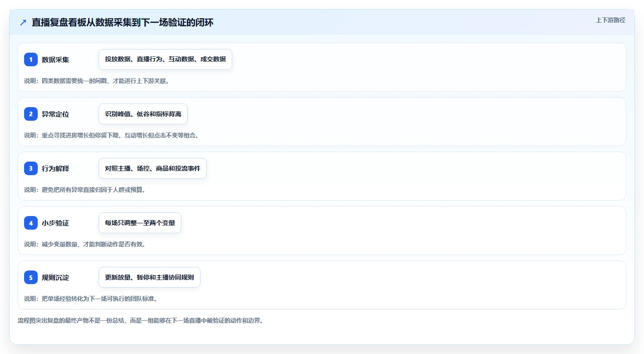Click the 异常定位 step title

[x=55, y=114]
